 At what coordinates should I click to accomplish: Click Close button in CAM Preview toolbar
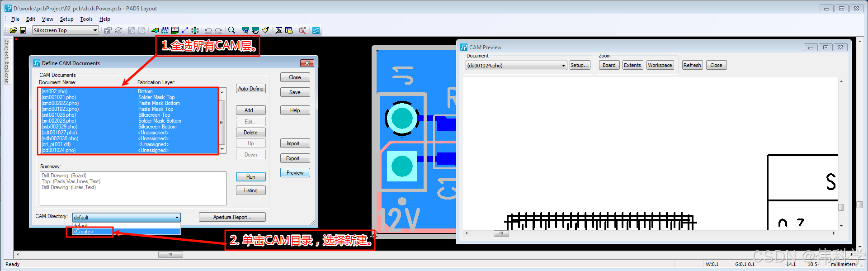point(716,65)
